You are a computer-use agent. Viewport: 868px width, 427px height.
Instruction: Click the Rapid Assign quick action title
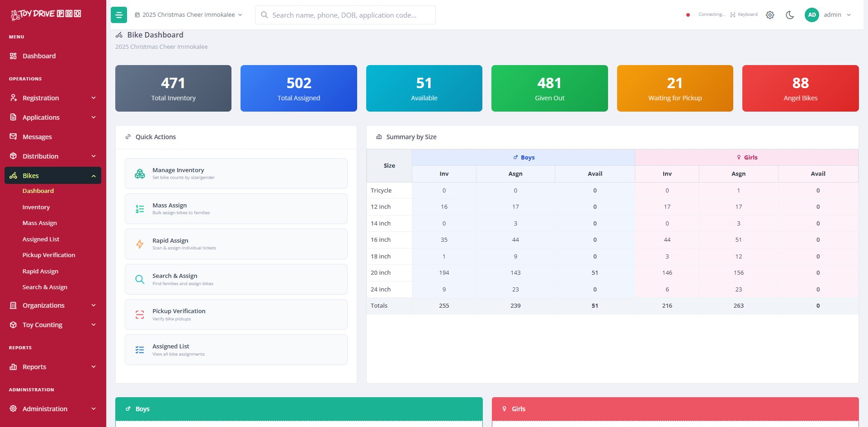point(170,241)
